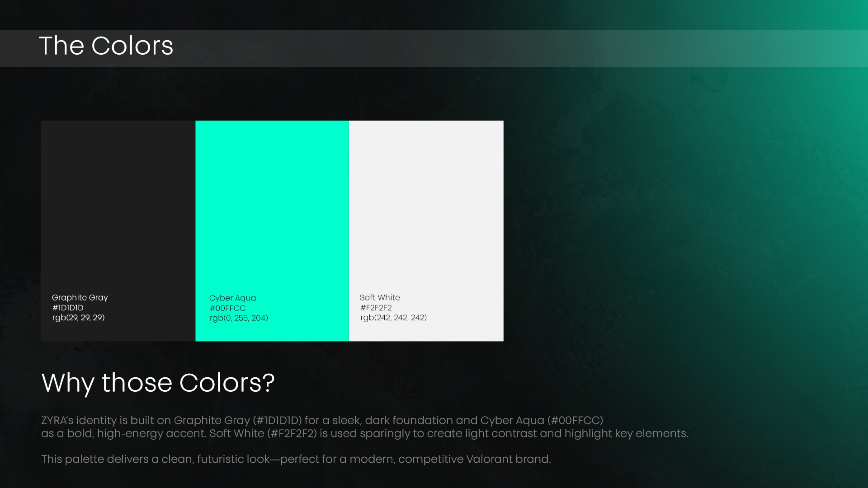Image resolution: width=868 pixels, height=488 pixels.
Task: Click the #00FFCC hex code label
Action: [x=227, y=308]
